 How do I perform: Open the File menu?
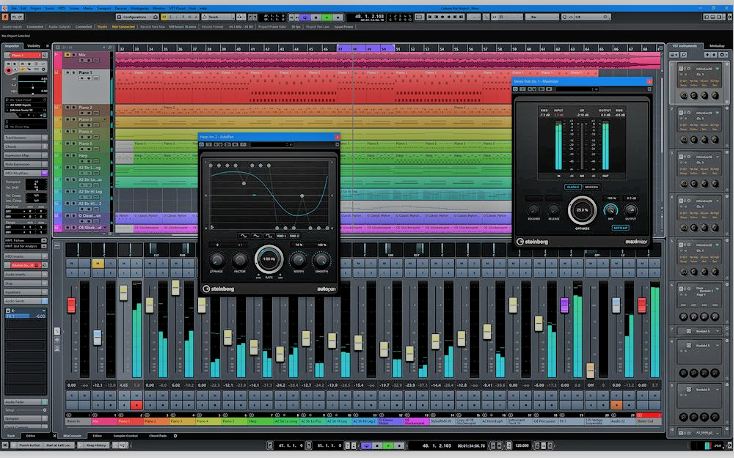[14, 8]
